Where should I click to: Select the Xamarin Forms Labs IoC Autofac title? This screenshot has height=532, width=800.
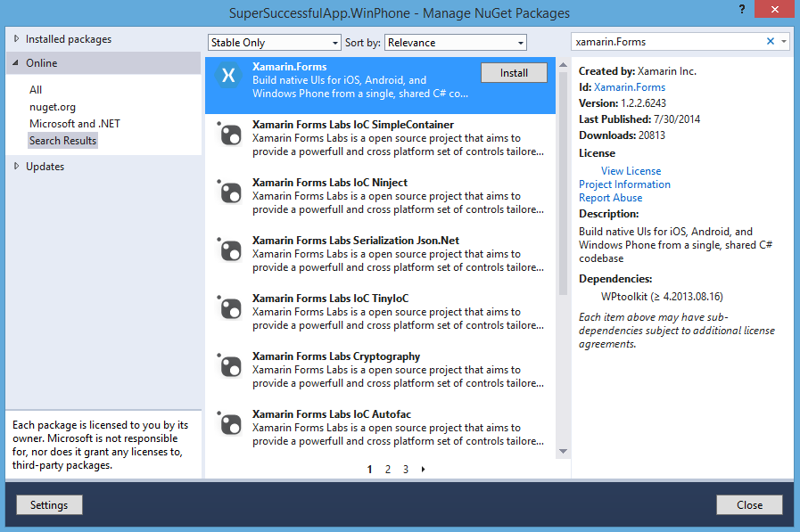tap(332, 414)
